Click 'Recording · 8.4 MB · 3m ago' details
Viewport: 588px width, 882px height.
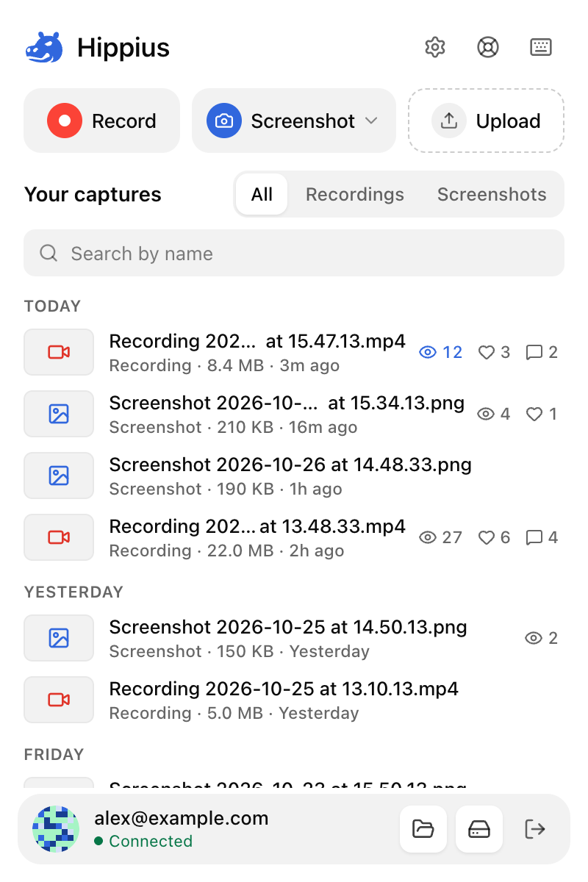click(224, 365)
